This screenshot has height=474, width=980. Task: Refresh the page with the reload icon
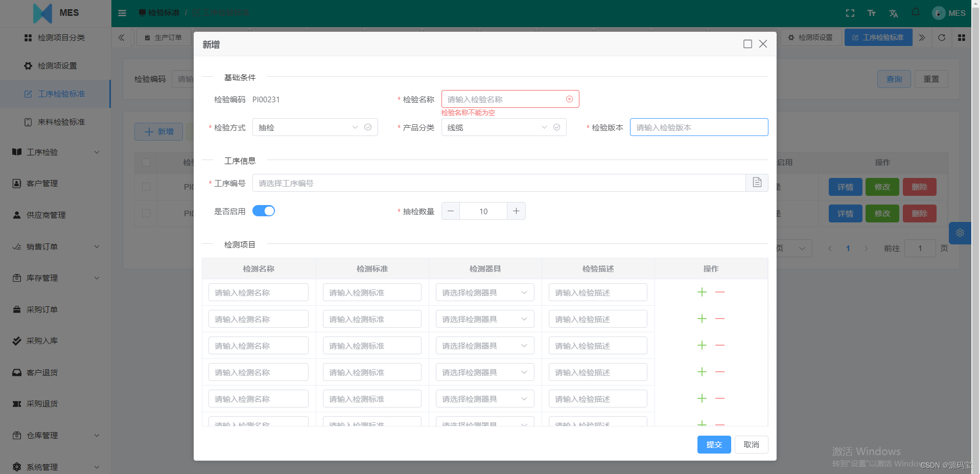point(942,37)
